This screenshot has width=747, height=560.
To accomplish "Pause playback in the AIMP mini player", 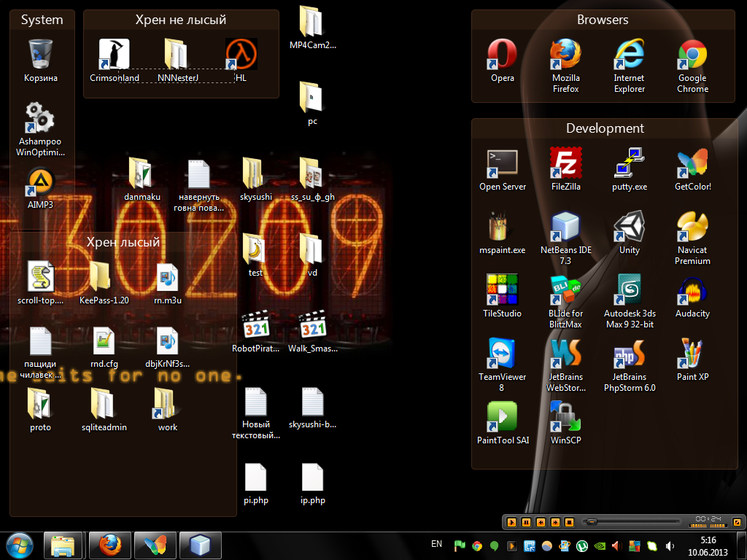I will click(x=527, y=522).
